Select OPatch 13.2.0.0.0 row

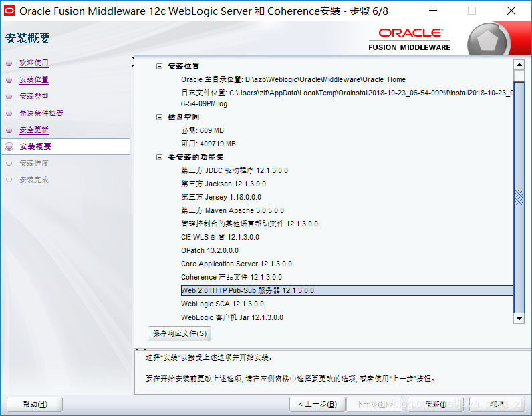pos(210,250)
